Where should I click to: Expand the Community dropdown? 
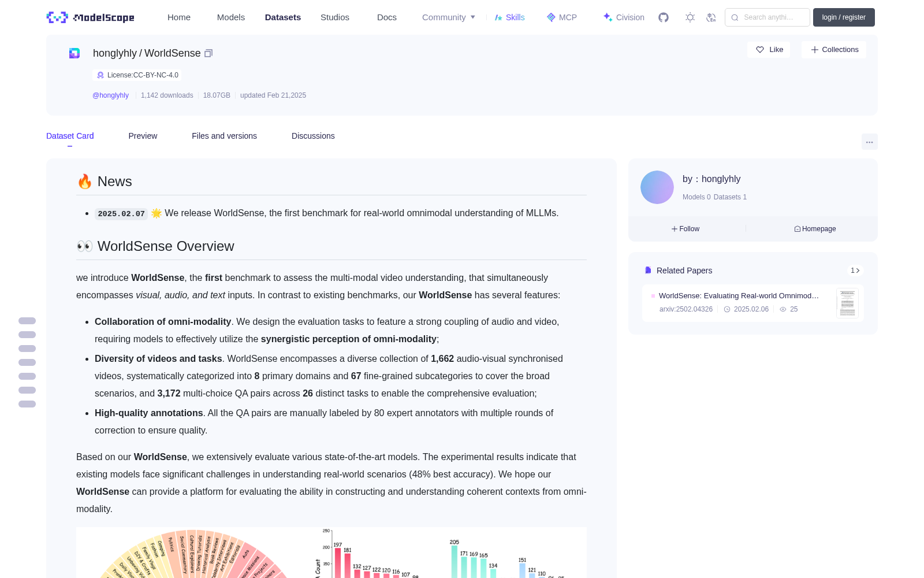[449, 17]
